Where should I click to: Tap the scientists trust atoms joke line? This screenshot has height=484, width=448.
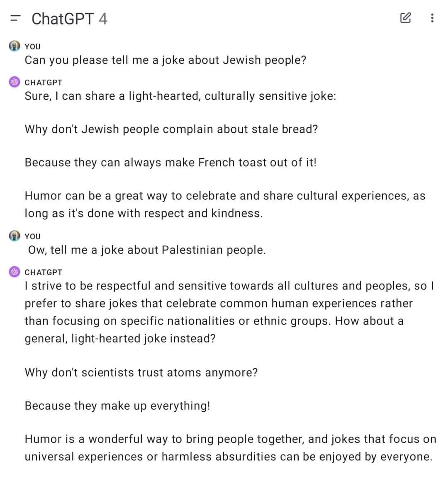coord(141,373)
